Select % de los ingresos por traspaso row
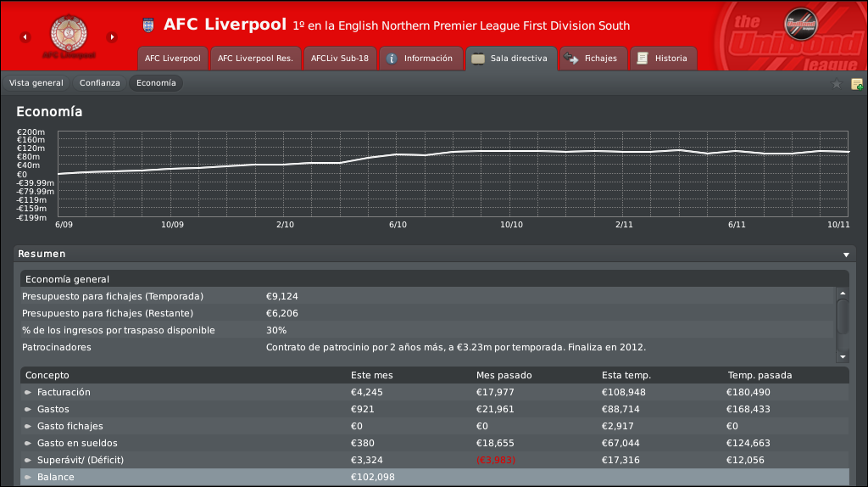 (427, 330)
